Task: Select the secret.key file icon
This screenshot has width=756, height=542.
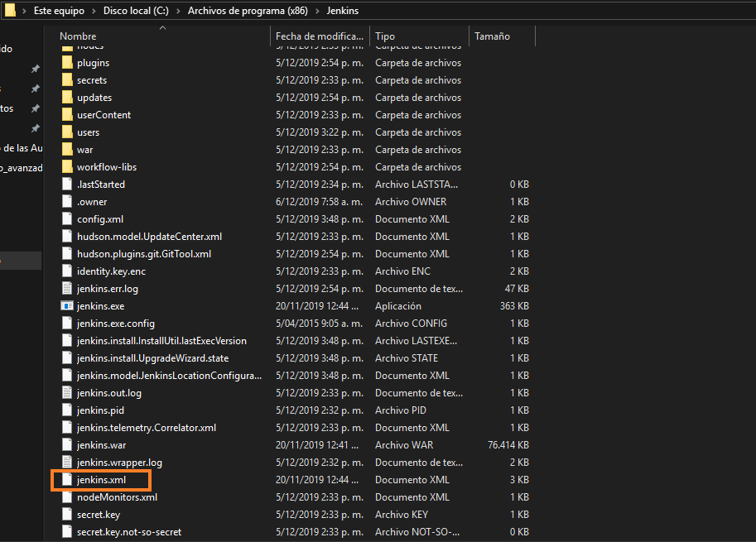Action: click(67, 515)
